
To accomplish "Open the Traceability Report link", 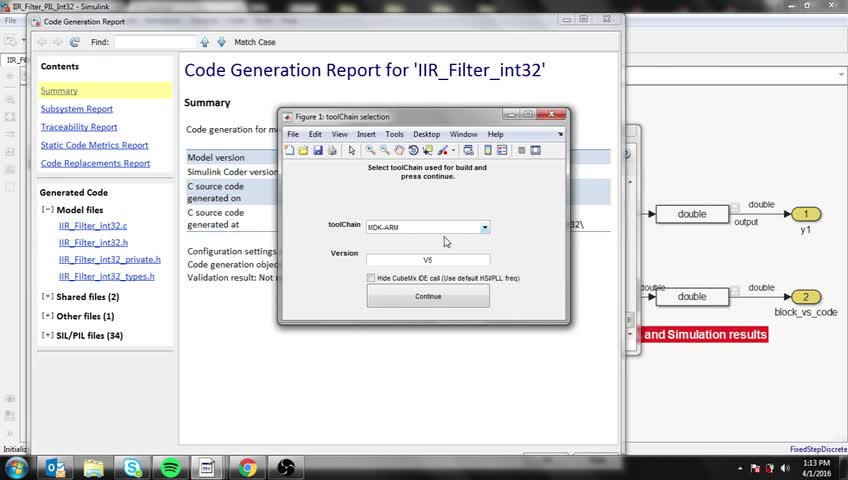I will click(x=79, y=127).
